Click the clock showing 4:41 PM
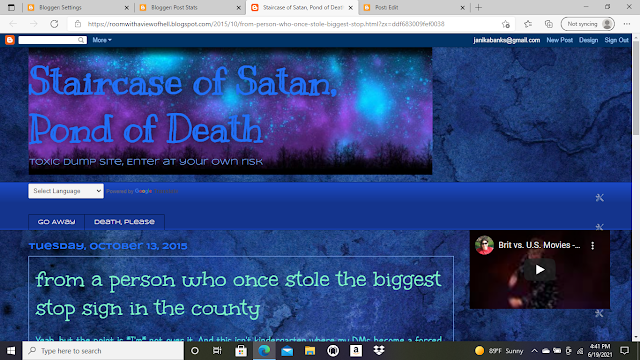 pos(600,351)
